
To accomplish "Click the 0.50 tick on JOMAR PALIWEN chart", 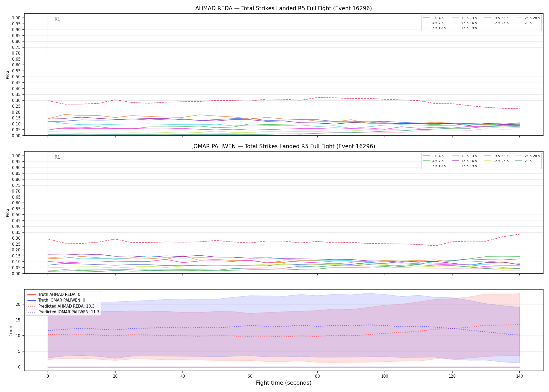I will [16, 215].
